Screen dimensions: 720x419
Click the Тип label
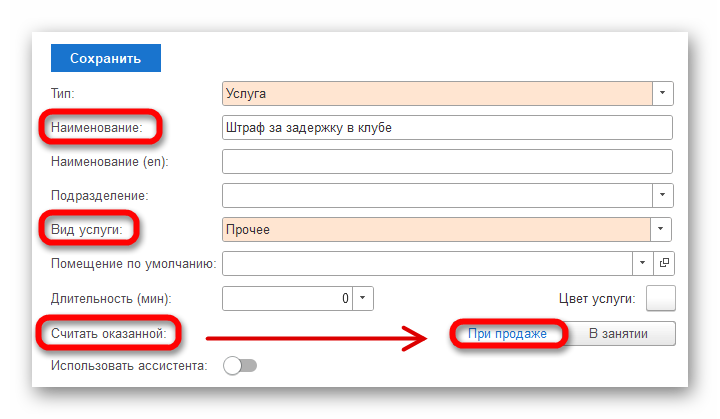[x=62, y=93]
